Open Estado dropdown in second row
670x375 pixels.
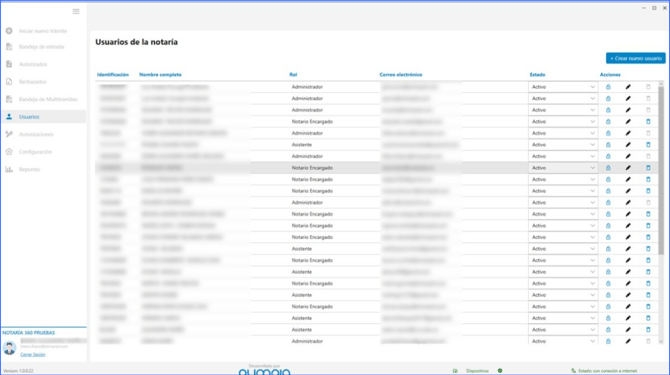(x=563, y=99)
